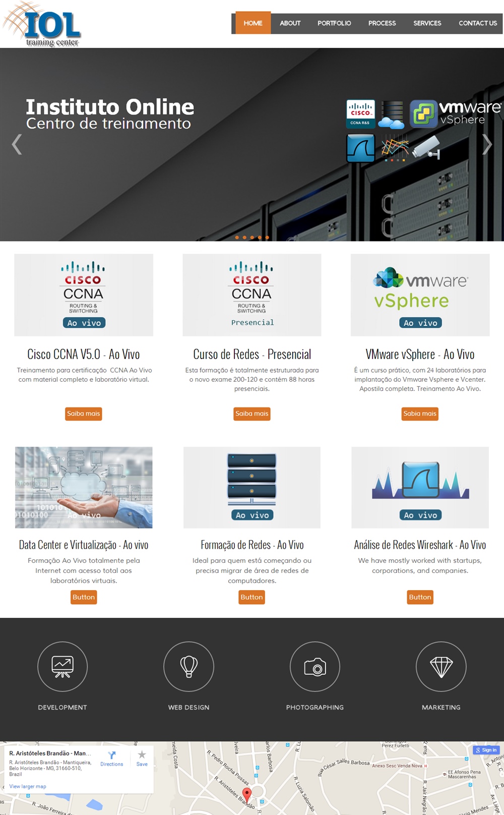Click the Marketing diamond icon
This screenshot has width=504, height=815.
(441, 666)
